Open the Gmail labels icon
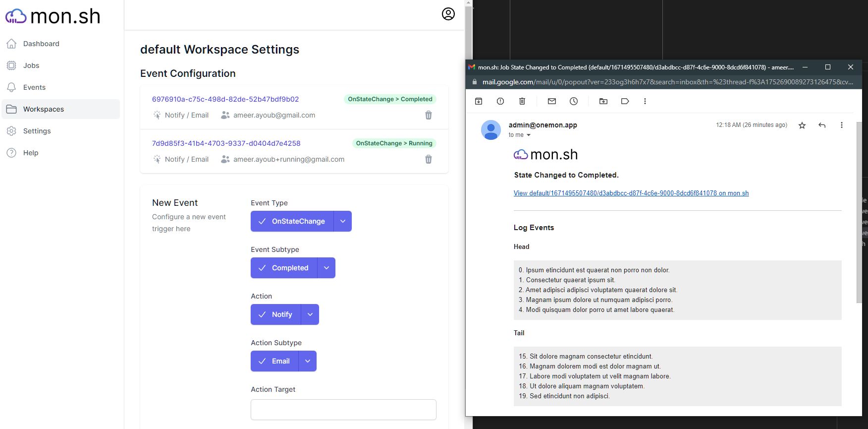Viewport: 868px width, 429px height. pyautogui.click(x=625, y=101)
